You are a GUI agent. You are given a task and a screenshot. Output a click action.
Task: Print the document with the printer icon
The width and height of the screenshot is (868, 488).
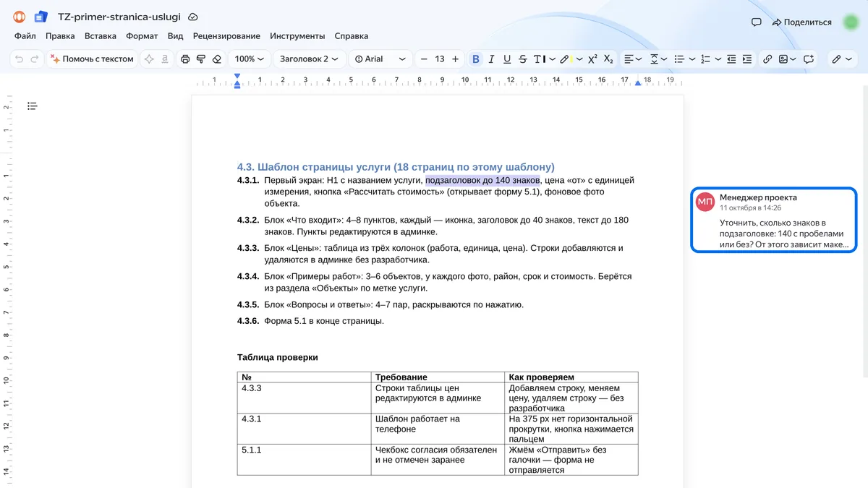(185, 59)
